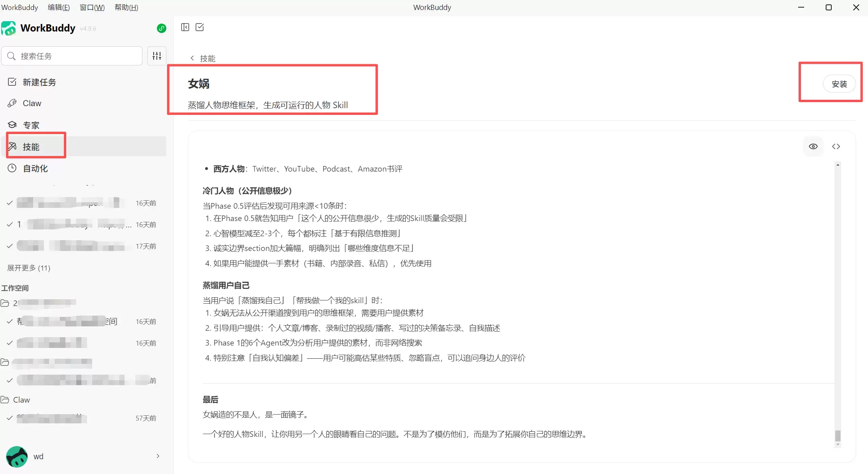Click the search magnifier icon
Screen dimensions: 868x474
tap(12, 56)
